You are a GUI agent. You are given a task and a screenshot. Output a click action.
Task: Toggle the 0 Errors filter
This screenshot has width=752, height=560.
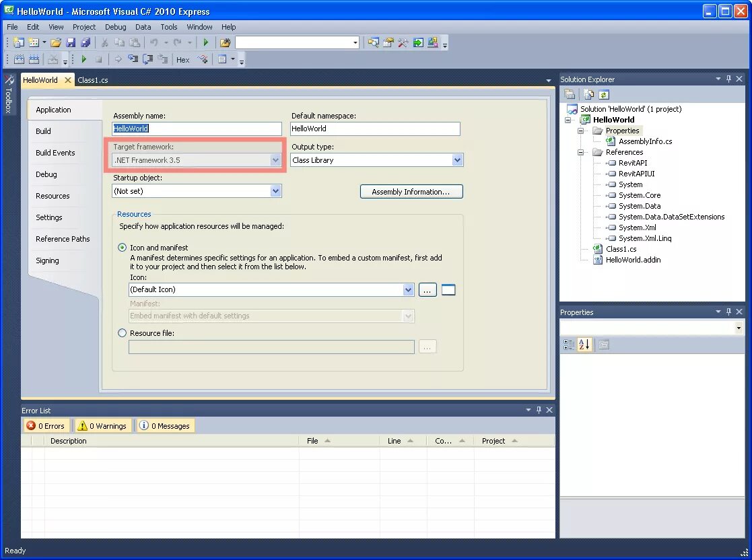click(x=46, y=426)
